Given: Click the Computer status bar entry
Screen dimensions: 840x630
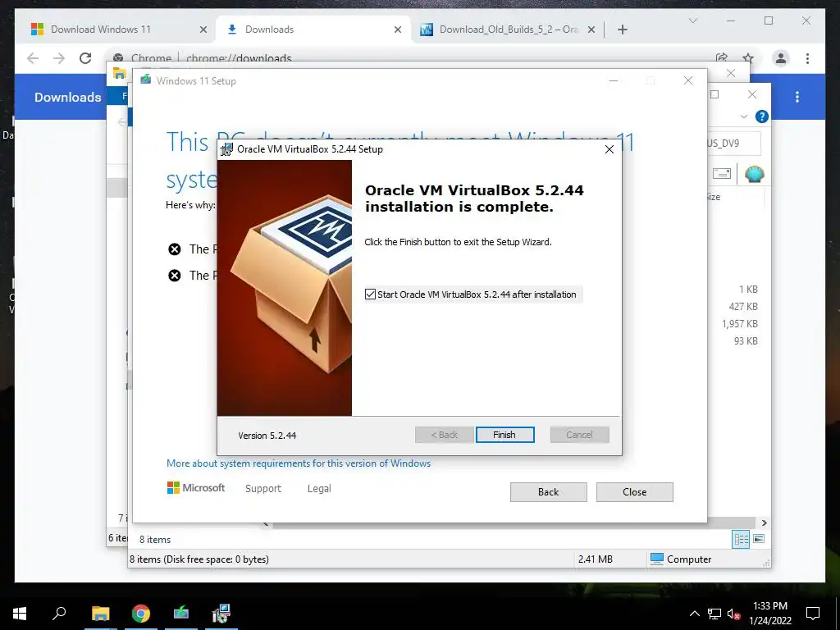Looking at the screenshot, I should pyautogui.click(x=681, y=559).
